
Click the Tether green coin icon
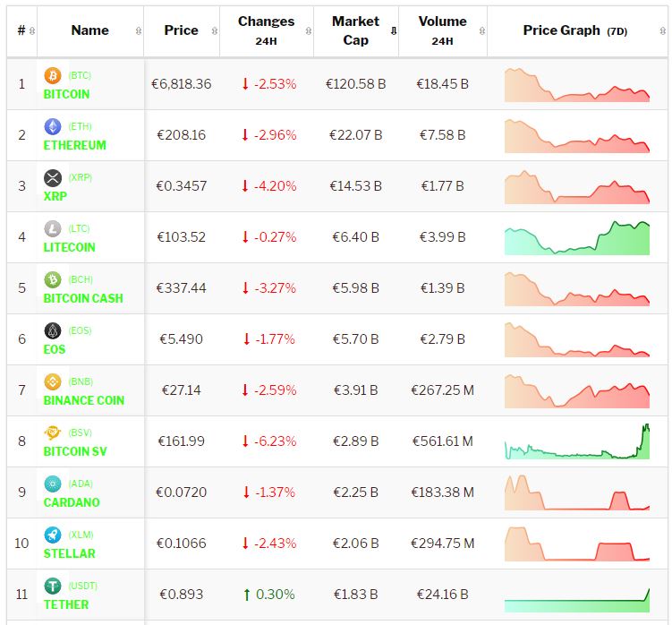52,586
